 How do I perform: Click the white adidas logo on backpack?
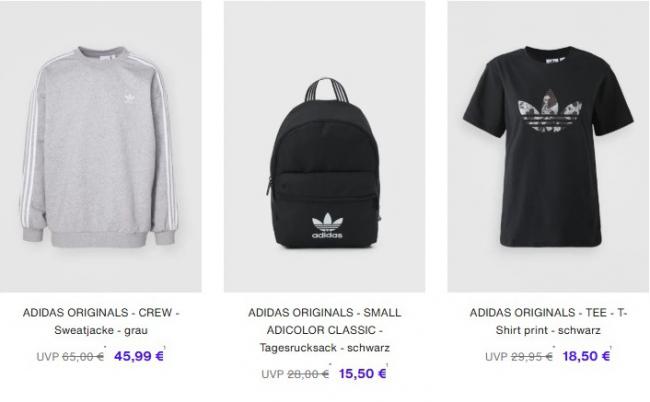327,226
